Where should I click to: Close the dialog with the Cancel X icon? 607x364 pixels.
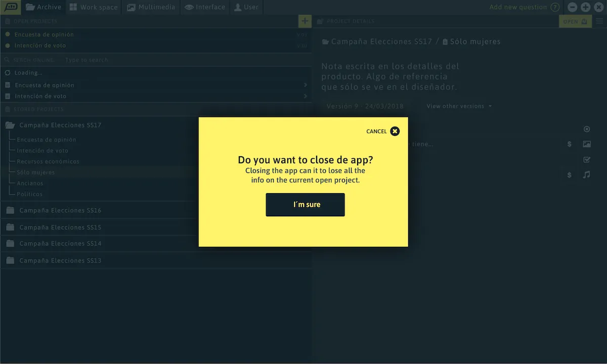coord(395,131)
